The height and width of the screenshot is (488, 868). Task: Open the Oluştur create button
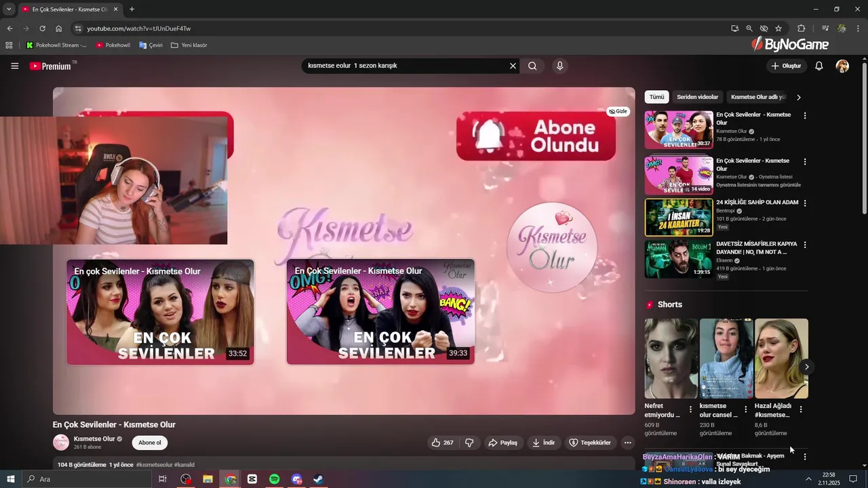786,66
